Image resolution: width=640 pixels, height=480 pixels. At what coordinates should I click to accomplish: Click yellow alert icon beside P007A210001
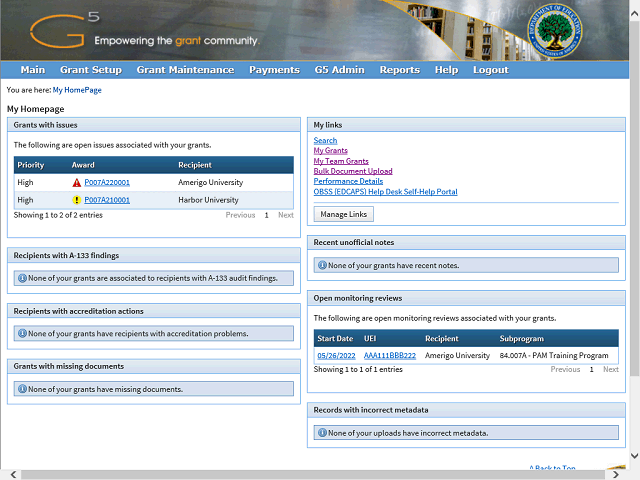pyautogui.click(x=77, y=200)
